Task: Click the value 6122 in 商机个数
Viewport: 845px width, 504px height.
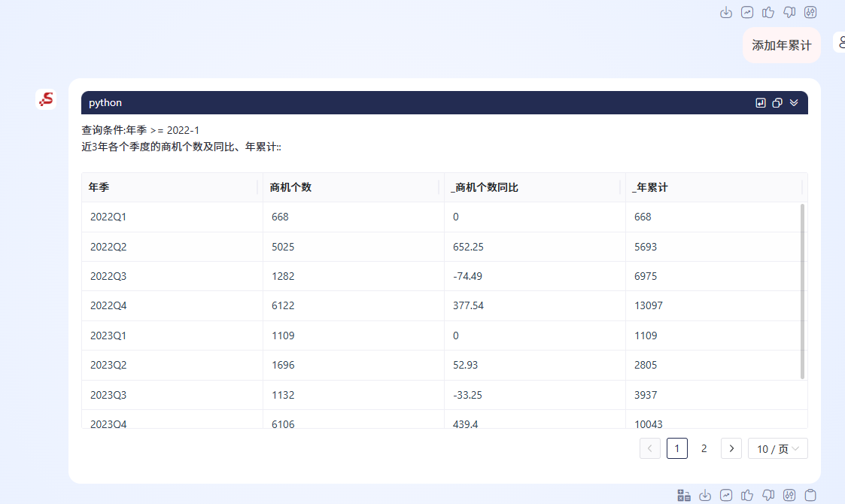Action: tap(283, 305)
